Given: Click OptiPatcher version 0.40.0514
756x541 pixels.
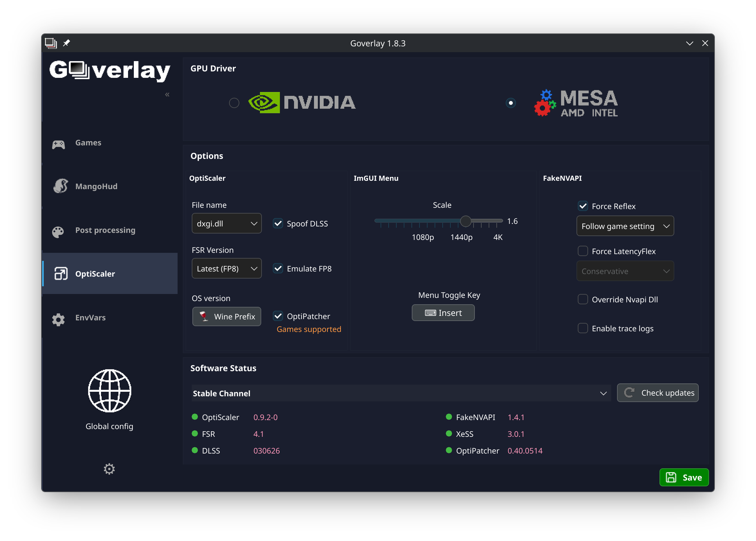Looking at the screenshot, I should [525, 450].
